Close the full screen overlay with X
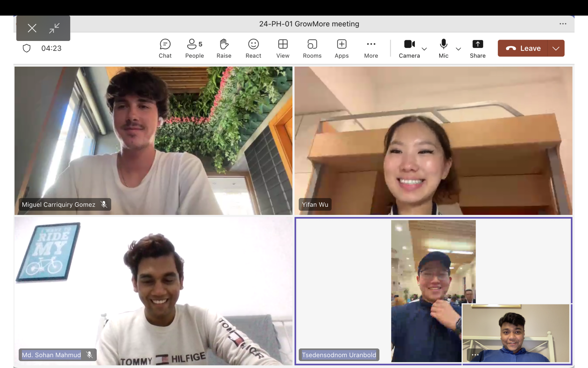 (x=32, y=28)
